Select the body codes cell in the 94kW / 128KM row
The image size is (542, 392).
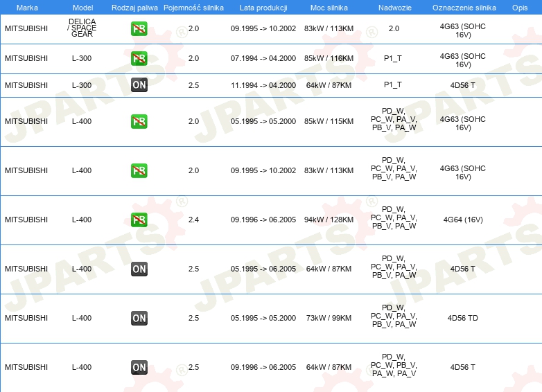pos(394,217)
